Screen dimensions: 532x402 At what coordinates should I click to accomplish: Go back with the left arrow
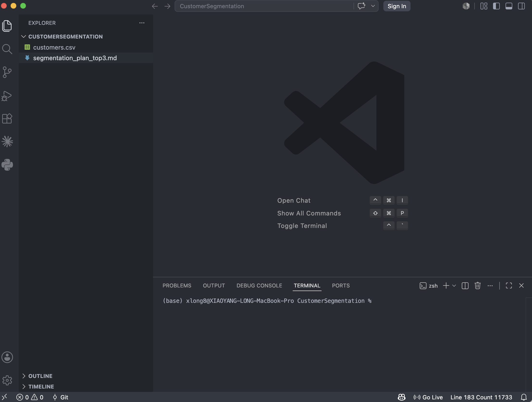[x=155, y=6]
